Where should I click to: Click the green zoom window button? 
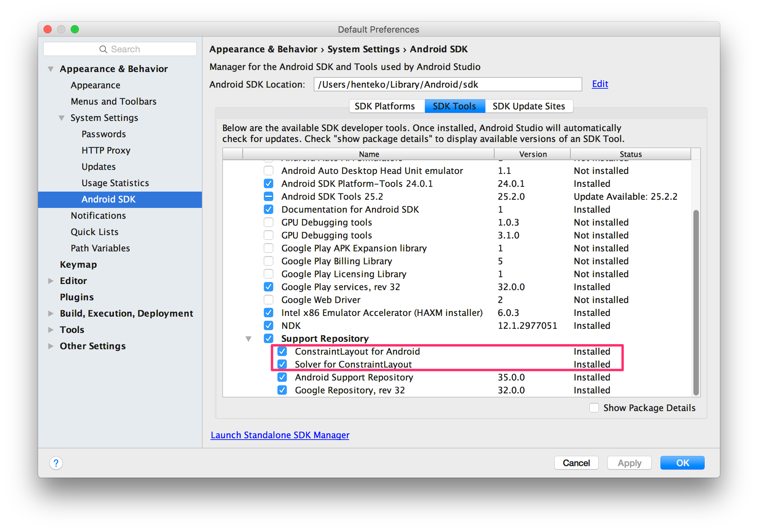click(75, 29)
